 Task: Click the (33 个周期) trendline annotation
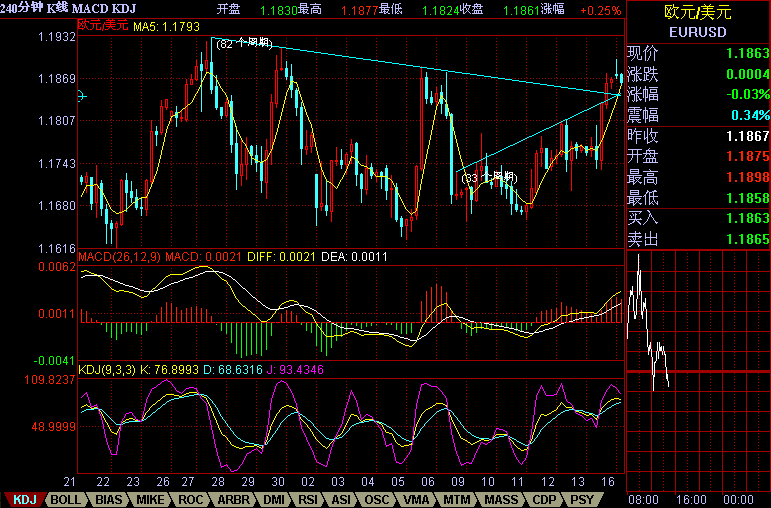point(489,178)
